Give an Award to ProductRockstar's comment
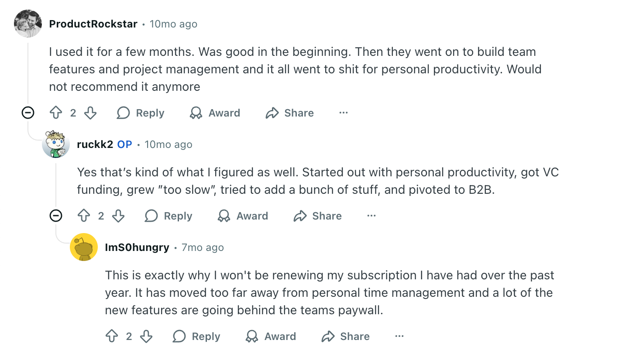619x364 pixels. tap(214, 113)
